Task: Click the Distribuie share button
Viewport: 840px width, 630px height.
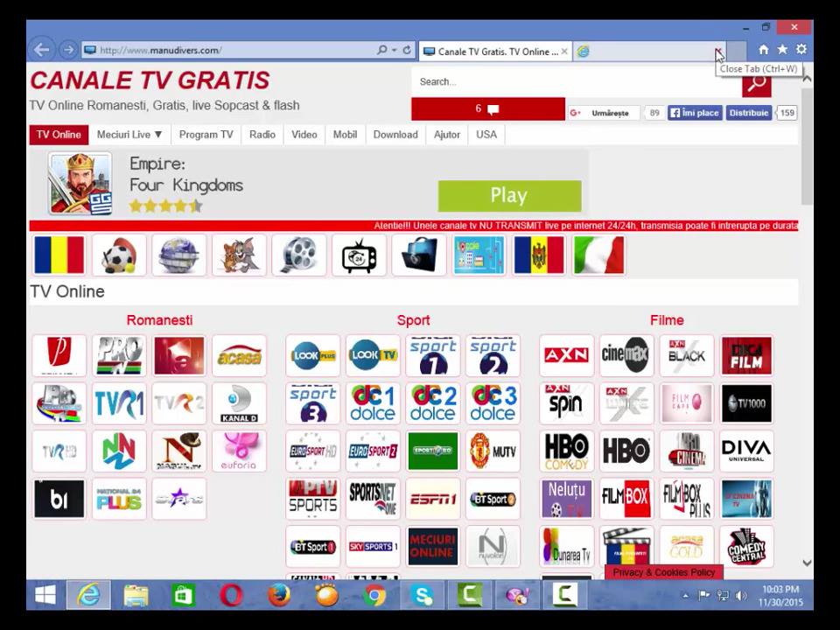Action: click(749, 113)
